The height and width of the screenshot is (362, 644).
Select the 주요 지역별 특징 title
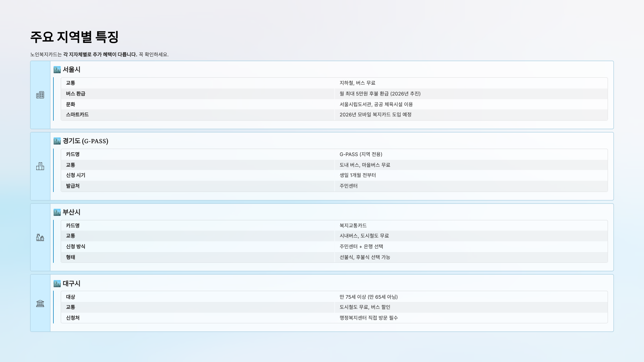pyautogui.click(x=74, y=37)
